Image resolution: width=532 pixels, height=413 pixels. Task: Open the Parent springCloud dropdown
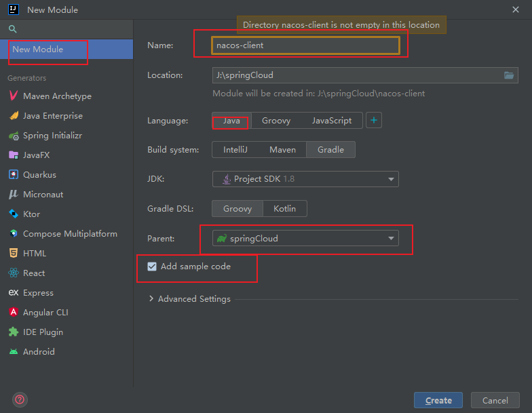tap(305, 239)
